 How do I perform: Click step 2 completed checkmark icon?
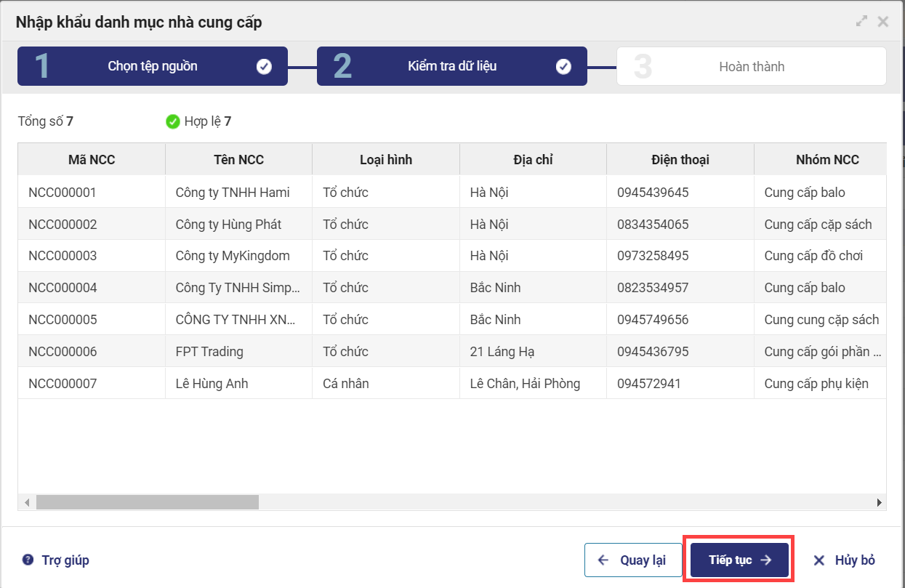coord(563,67)
